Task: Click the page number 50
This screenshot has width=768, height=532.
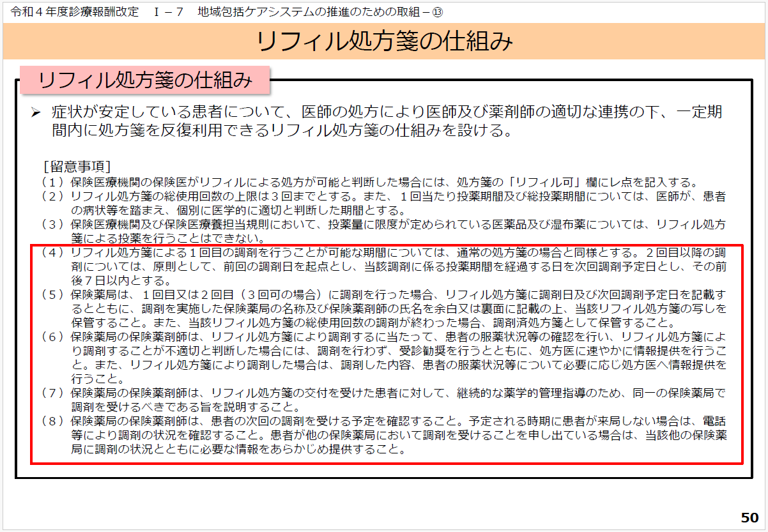Action: tap(749, 517)
